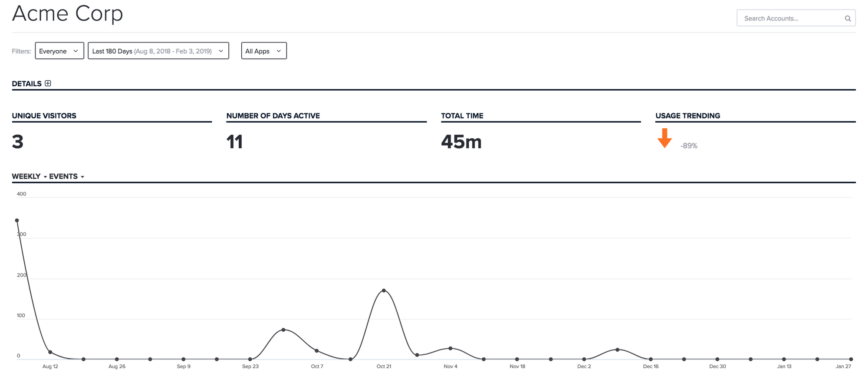Click the TOTAL TIME value 45m

tap(461, 142)
